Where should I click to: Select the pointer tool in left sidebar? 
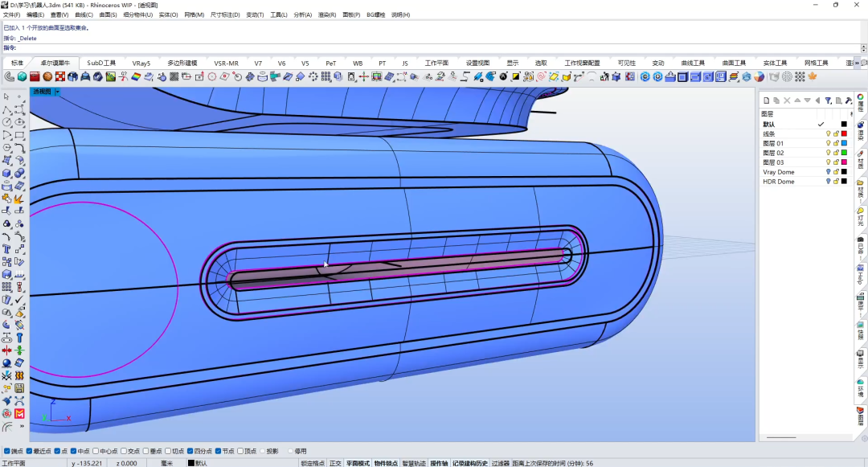tap(6, 96)
